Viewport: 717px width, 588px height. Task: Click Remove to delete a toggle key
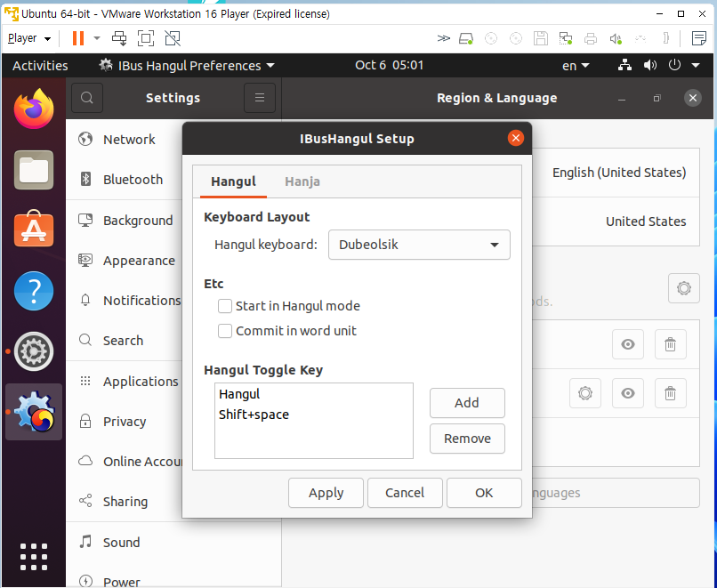(x=467, y=439)
